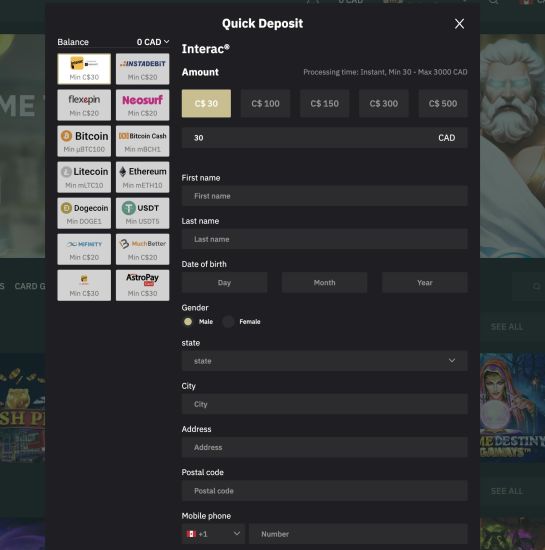Choose Bitcoin deposit method
This screenshot has height=550, width=545.
tap(84, 141)
